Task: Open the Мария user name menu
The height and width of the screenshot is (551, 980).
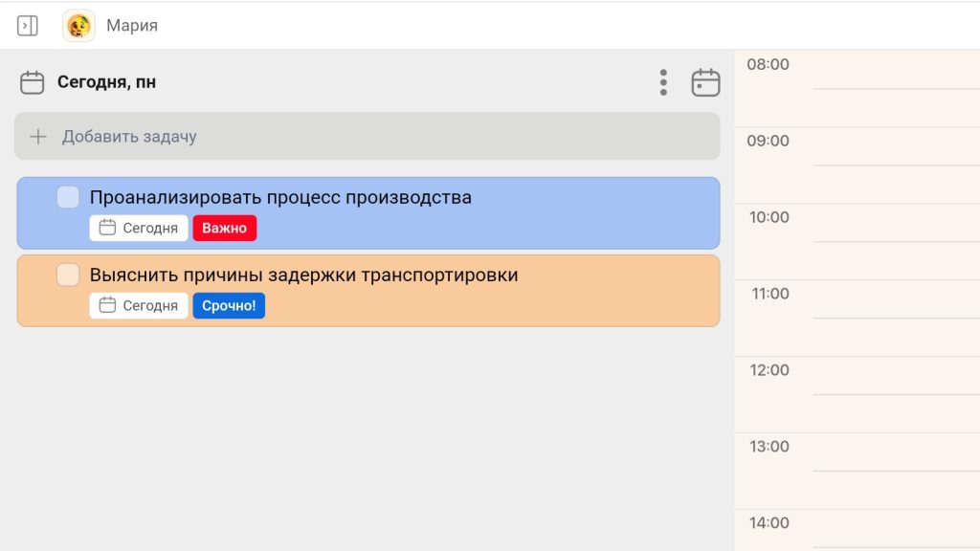Action: point(132,26)
